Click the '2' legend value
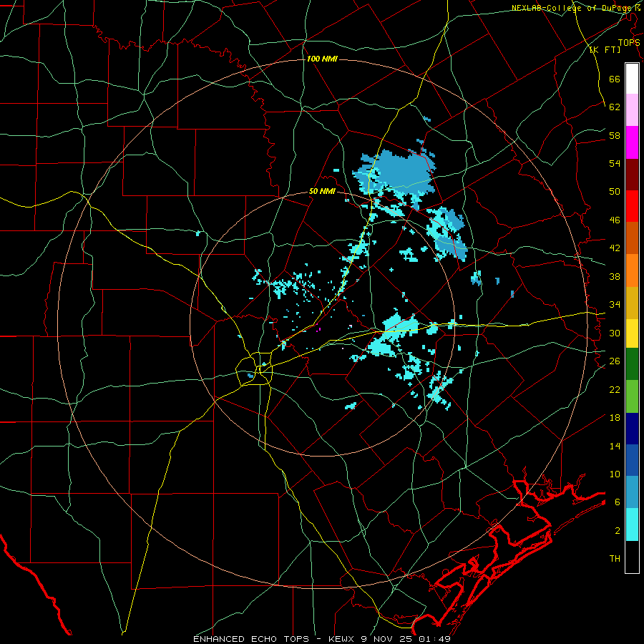 pos(618,531)
